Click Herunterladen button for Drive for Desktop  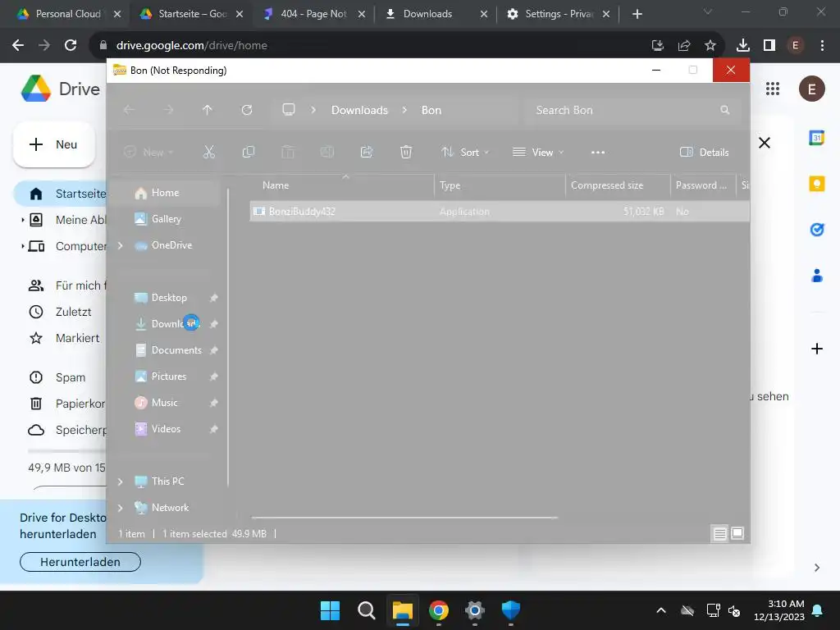(x=80, y=562)
